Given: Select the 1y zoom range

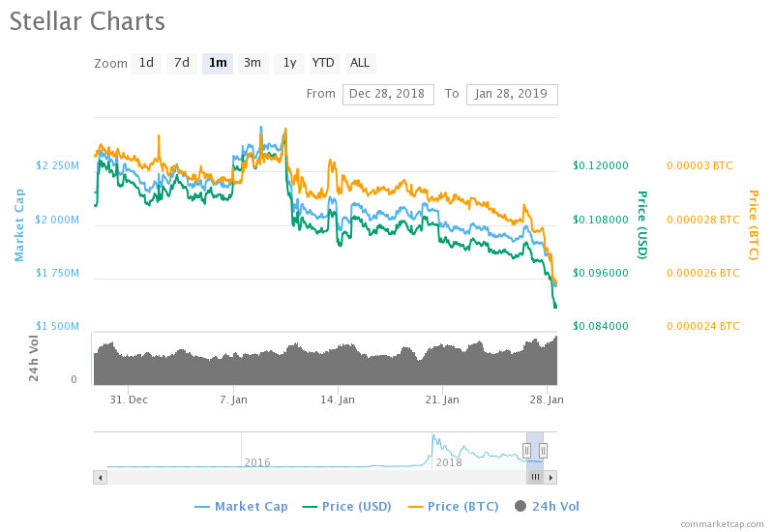Looking at the screenshot, I should tap(289, 63).
